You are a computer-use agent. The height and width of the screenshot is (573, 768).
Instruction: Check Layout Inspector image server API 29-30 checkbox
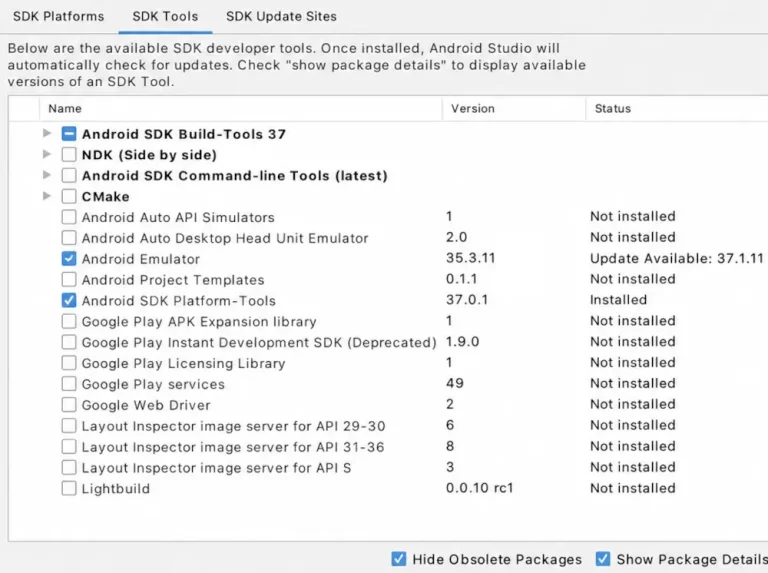click(x=69, y=426)
